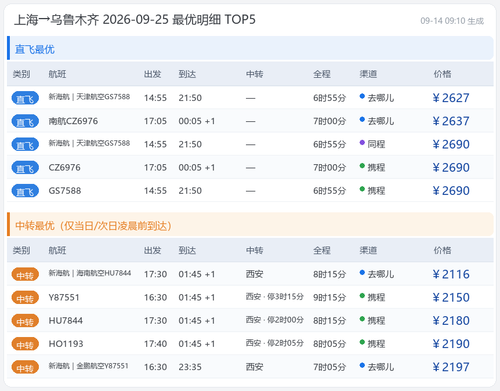The height and width of the screenshot is (391, 500).
Task: Click the 同程 channel label
Action: point(376,144)
